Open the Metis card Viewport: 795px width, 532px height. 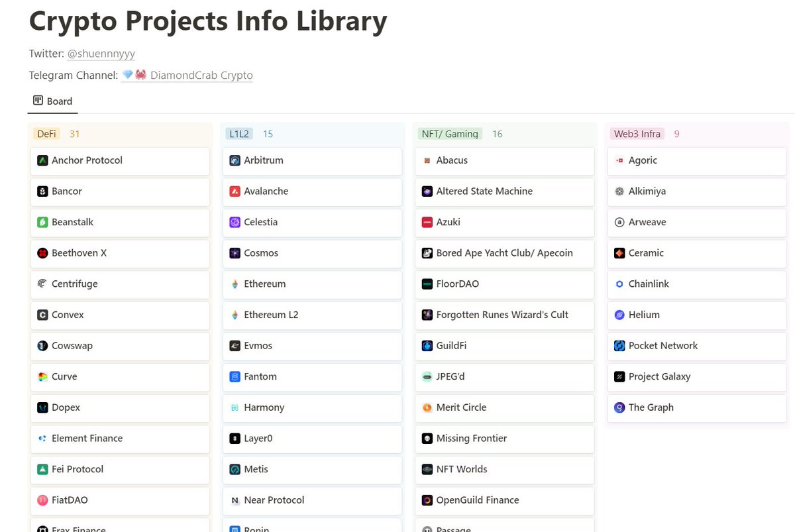(312, 469)
